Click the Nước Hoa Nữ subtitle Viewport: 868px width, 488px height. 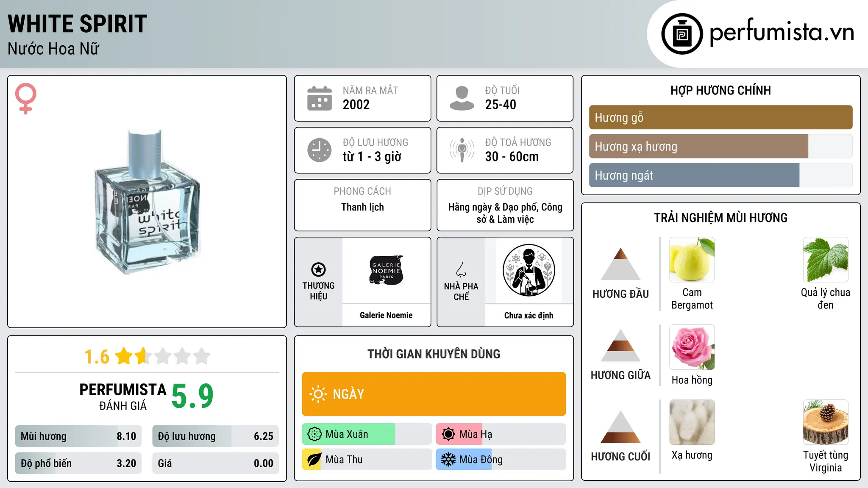click(x=53, y=49)
